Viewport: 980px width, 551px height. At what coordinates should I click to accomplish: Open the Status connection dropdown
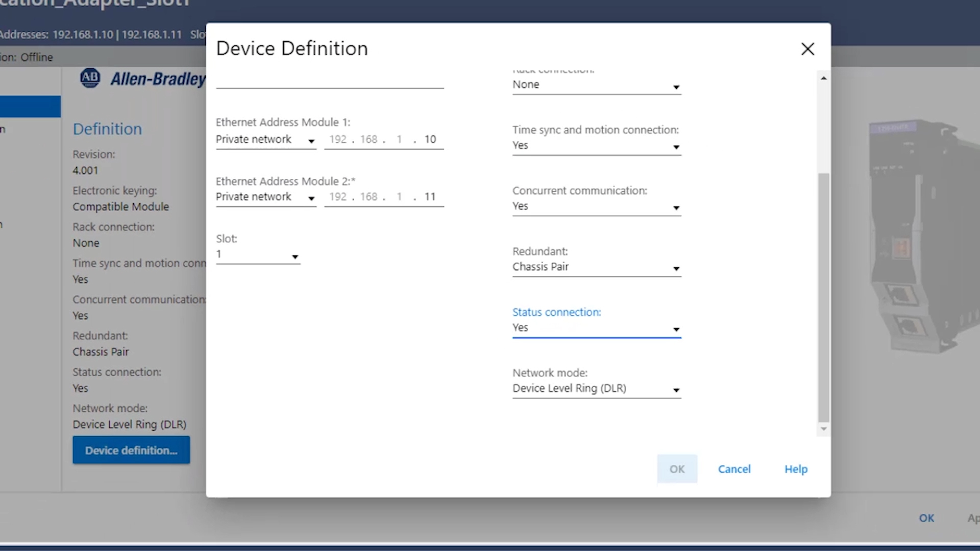coord(596,328)
